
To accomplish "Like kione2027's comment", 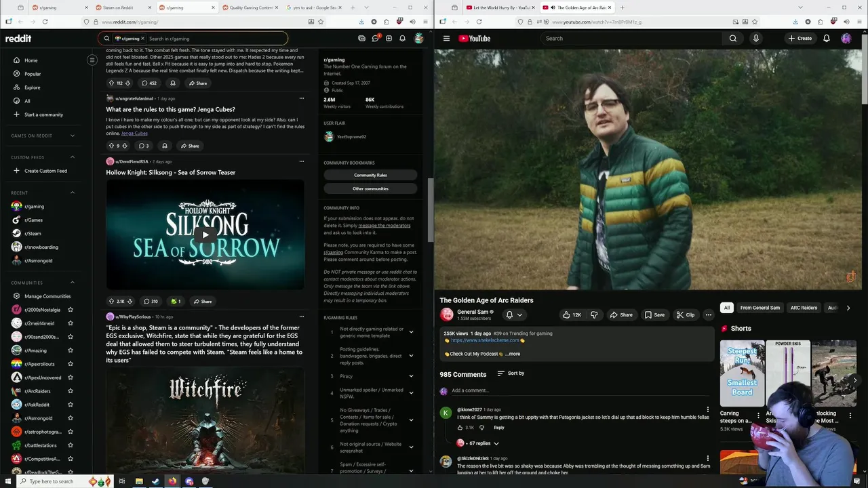I will pyautogui.click(x=460, y=428).
